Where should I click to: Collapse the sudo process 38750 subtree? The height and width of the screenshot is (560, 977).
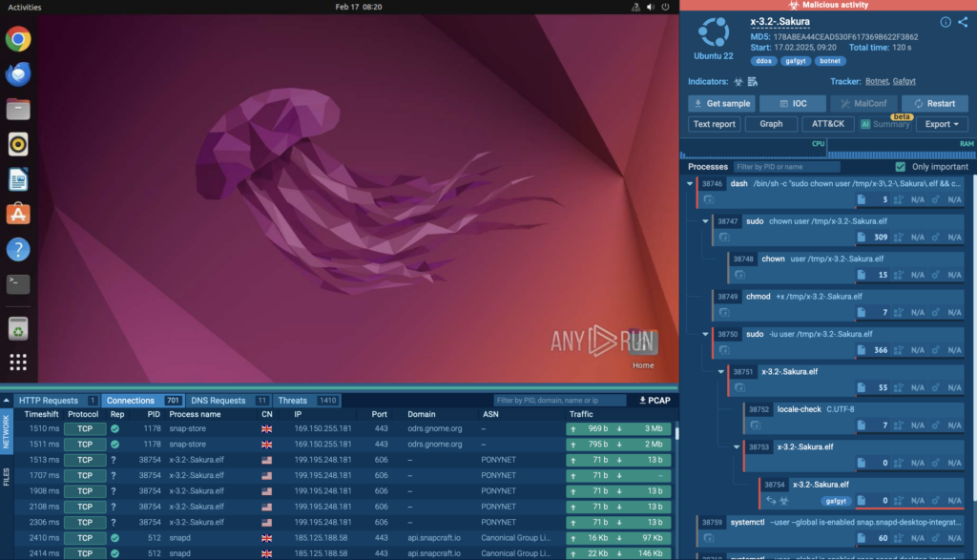pos(706,335)
